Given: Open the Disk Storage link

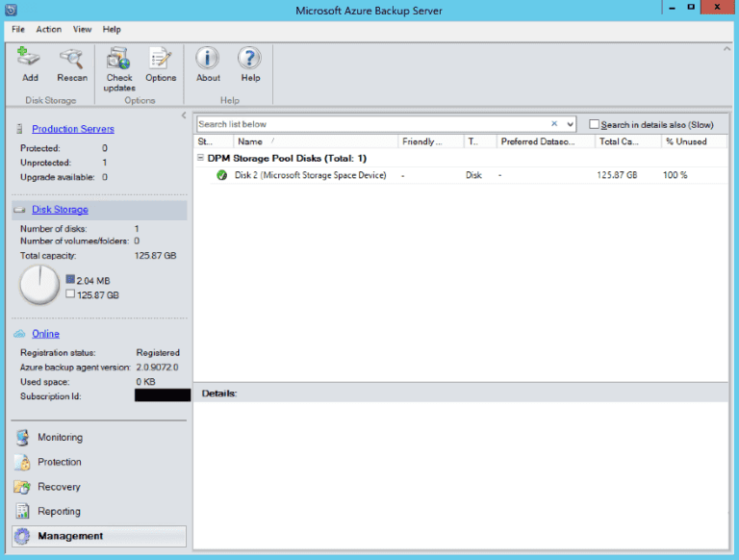Looking at the screenshot, I should pyautogui.click(x=60, y=210).
